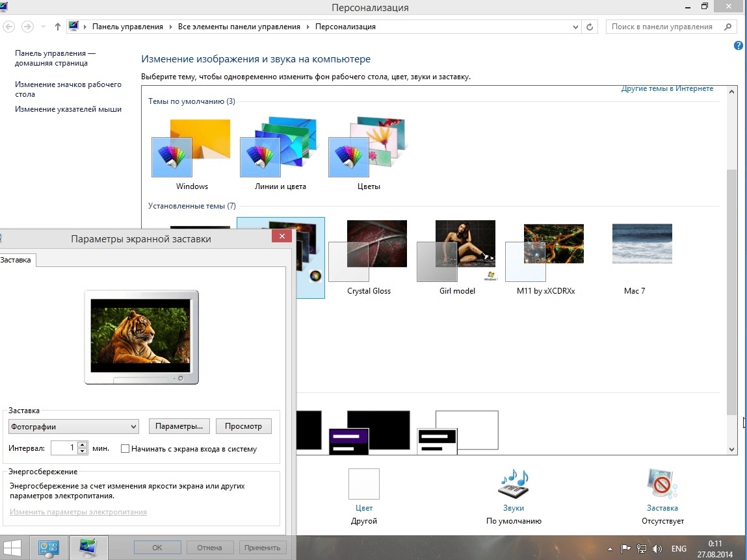The height and width of the screenshot is (560, 747).
Task: Open the recent locations dropdown arrow
Action: pyautogui.click(x=43, y=27)
